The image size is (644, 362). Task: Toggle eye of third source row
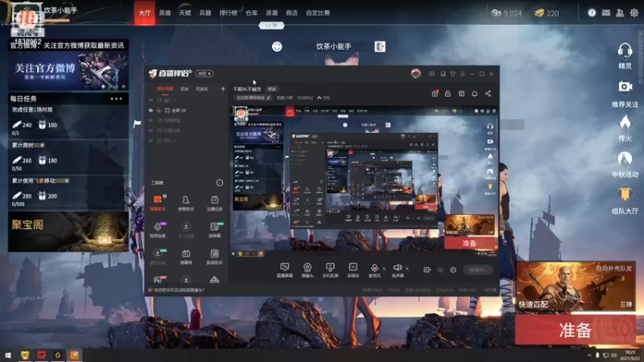pyautogui.click(x=151, y=120)
